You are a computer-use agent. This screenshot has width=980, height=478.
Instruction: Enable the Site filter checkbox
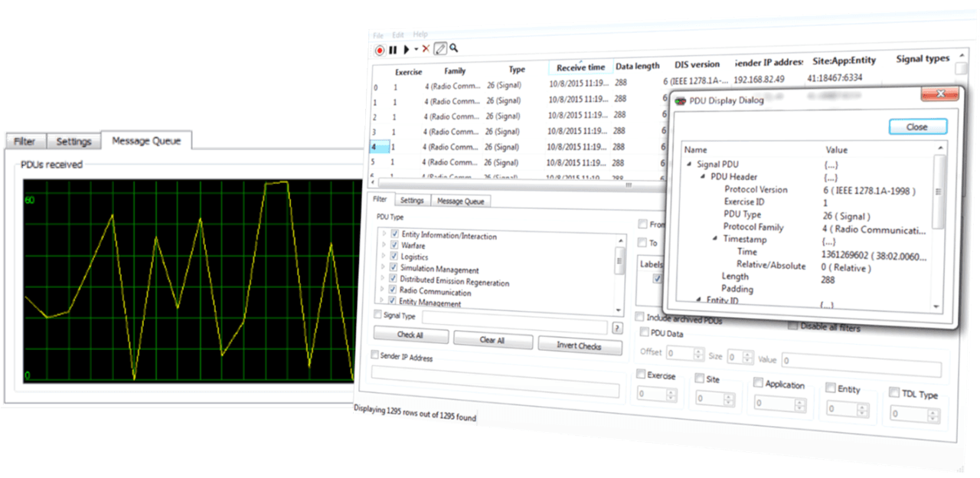[x=700, y=378]
